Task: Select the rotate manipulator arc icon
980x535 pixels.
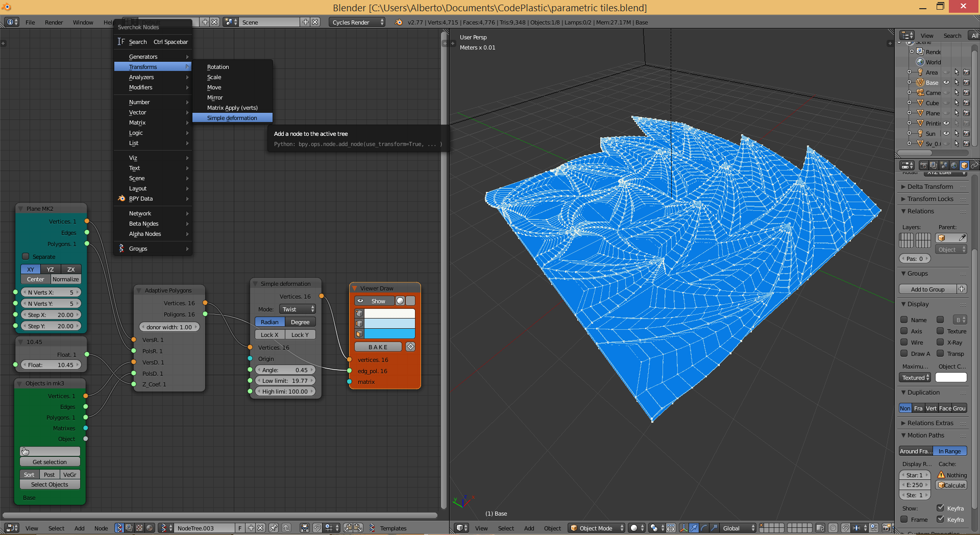Action: click(x=704, y=528)
